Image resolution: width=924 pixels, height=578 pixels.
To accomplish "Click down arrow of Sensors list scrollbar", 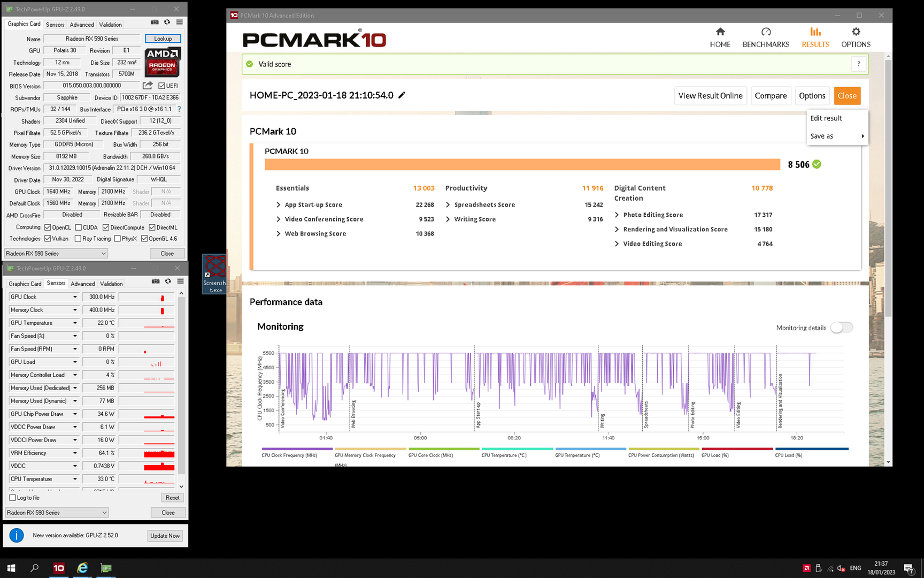I will [181, 486].
